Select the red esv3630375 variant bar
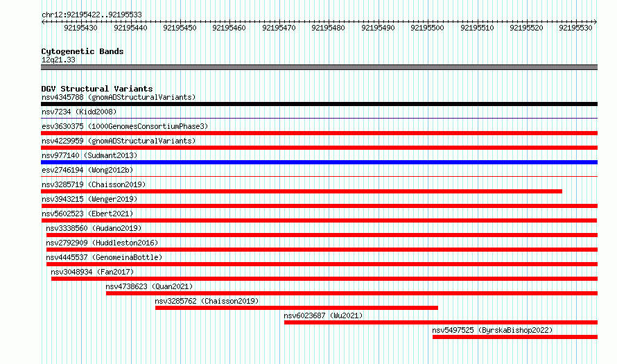Viewport: 617px width, 364px height. click(x=319, y=133)
